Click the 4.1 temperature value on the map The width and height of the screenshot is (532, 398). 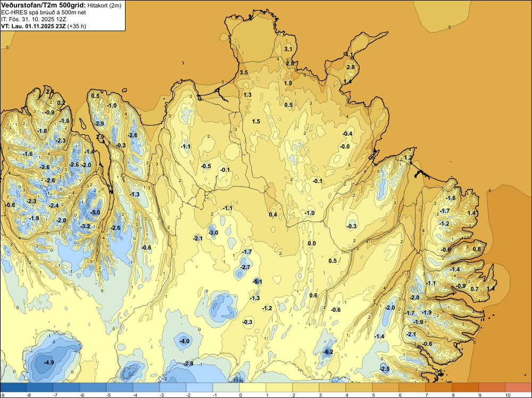349,54
